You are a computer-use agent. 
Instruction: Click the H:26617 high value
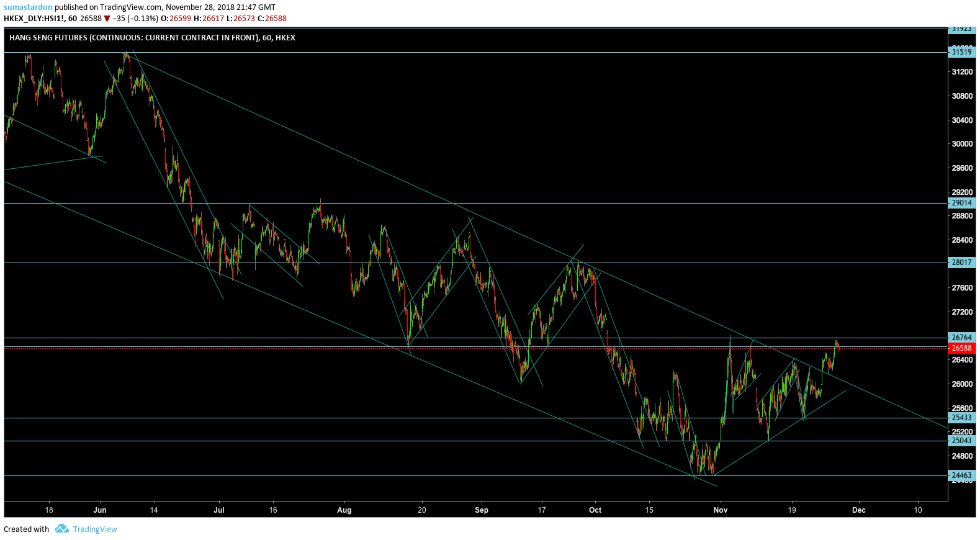point(209,19)
